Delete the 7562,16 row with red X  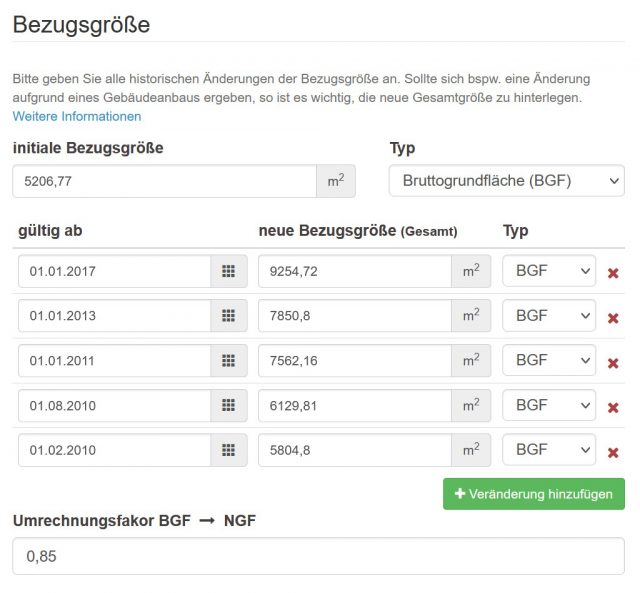coord(613,363)
